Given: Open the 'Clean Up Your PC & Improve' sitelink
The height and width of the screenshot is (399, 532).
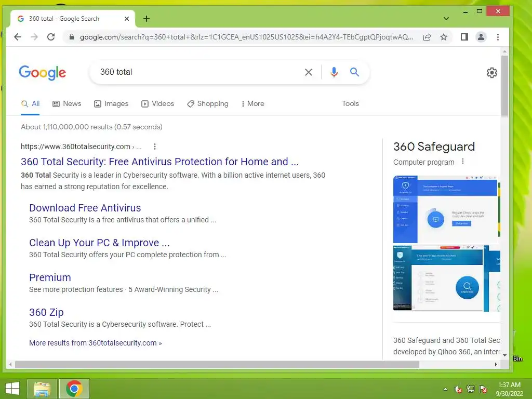Looking at the screenshot, I should 99,243.
